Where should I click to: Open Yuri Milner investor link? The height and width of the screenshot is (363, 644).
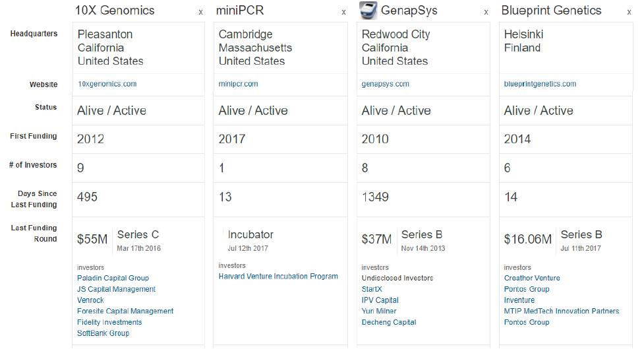(380, 311)
